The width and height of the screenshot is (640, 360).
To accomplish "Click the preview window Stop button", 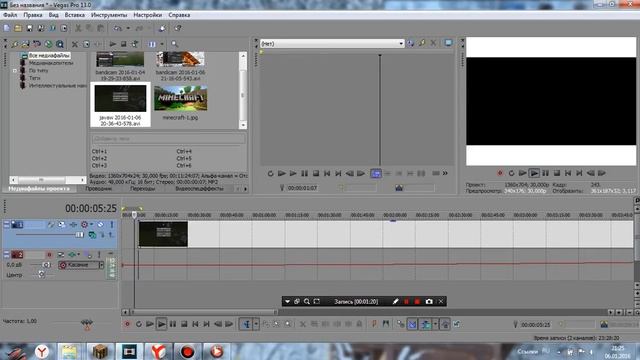I will click(x=557, y=173).
